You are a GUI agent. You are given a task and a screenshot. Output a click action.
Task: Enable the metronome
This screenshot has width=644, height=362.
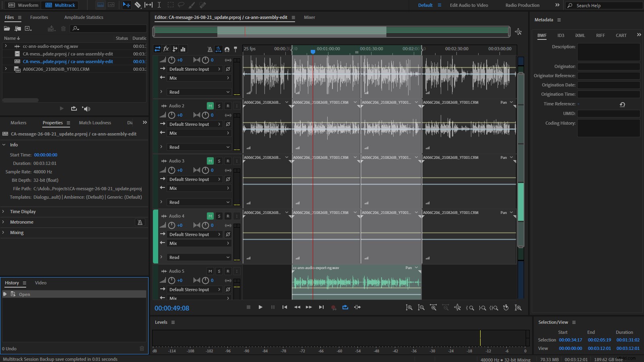point(210,49)
